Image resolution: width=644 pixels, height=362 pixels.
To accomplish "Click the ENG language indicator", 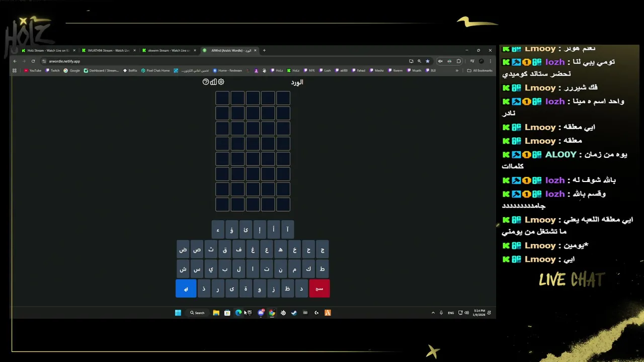I will 451,313.
